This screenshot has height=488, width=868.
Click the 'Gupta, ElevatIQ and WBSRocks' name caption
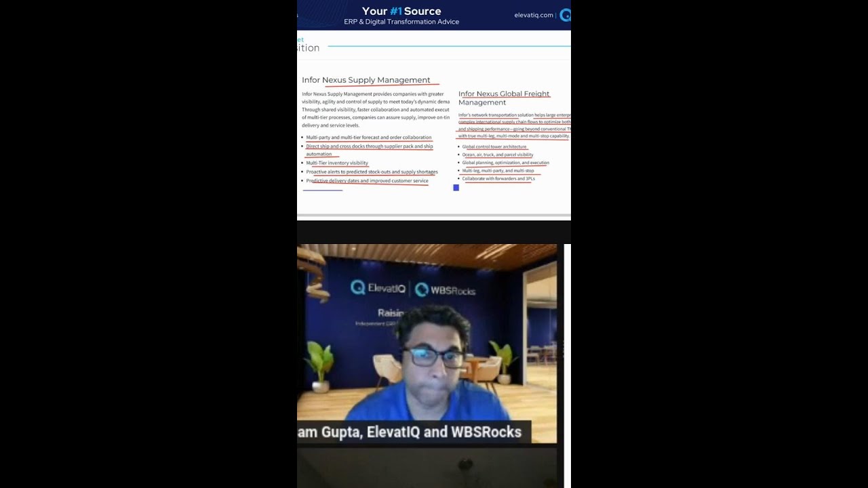click(410, 432)
